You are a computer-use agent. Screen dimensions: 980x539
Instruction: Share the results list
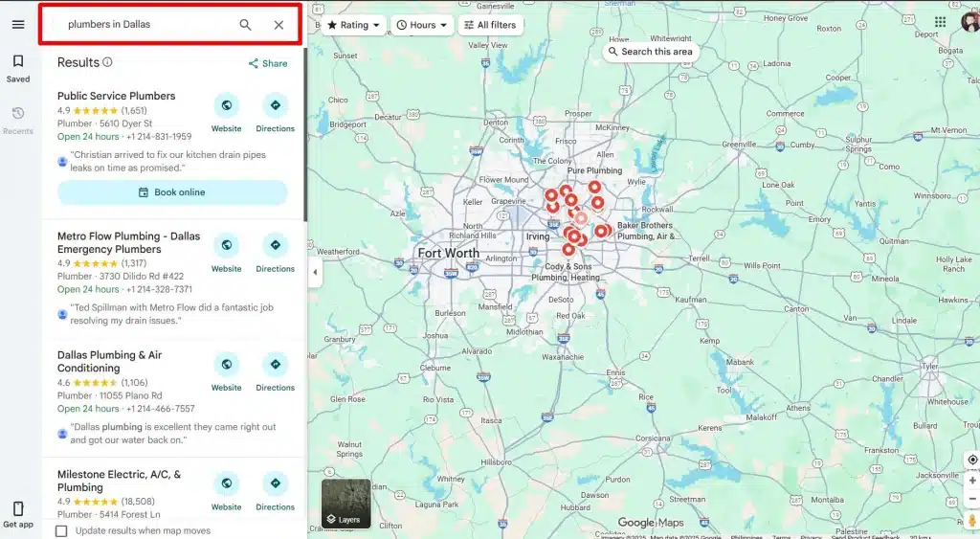tap(268, 63)
